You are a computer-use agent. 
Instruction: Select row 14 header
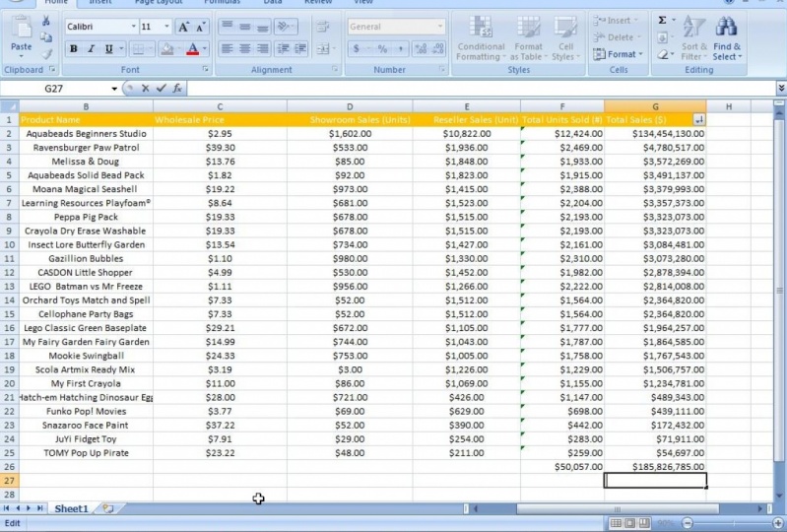pyautogui.click(x=9, y=300)
